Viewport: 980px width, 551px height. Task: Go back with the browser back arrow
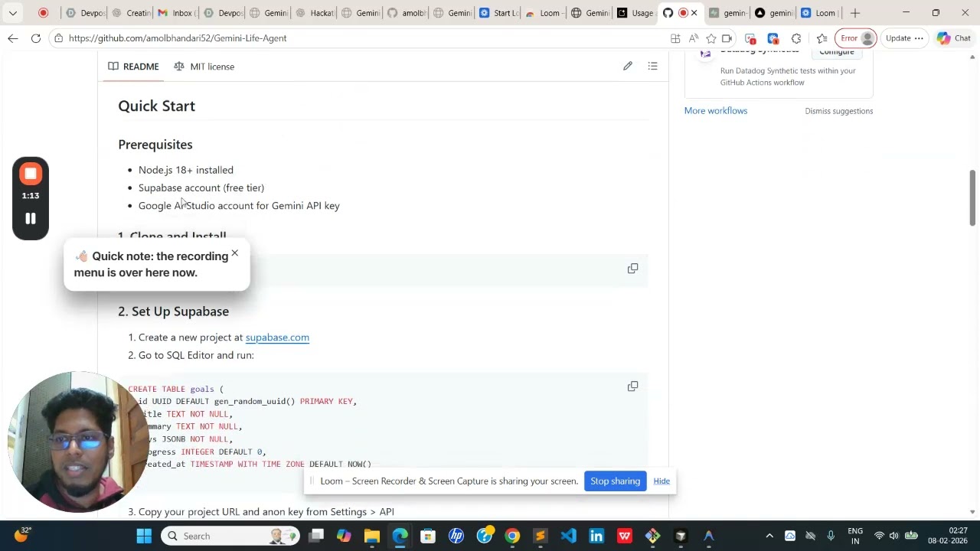click(x=13, y=38)
